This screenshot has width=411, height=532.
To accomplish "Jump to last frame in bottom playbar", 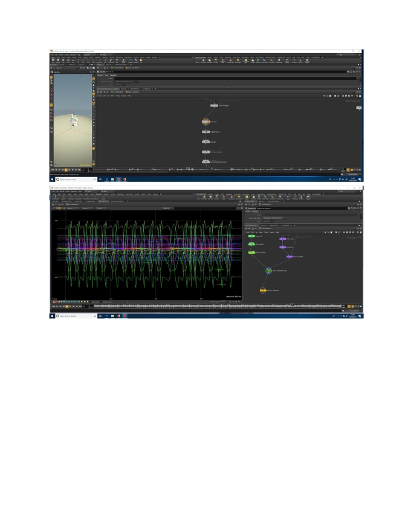I will click(x=80, y=307).
